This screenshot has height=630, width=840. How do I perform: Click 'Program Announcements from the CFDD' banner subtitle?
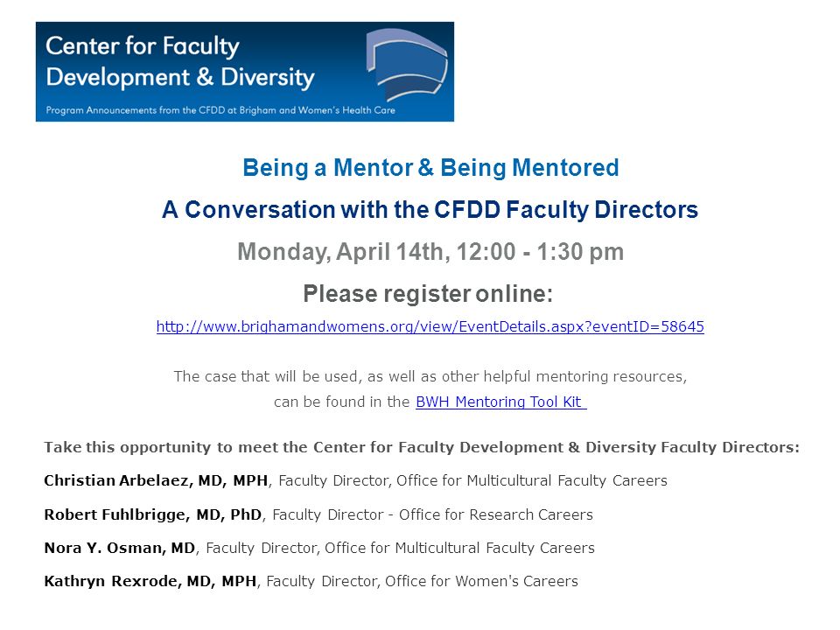pyautogui.click(x=220, y=110)
